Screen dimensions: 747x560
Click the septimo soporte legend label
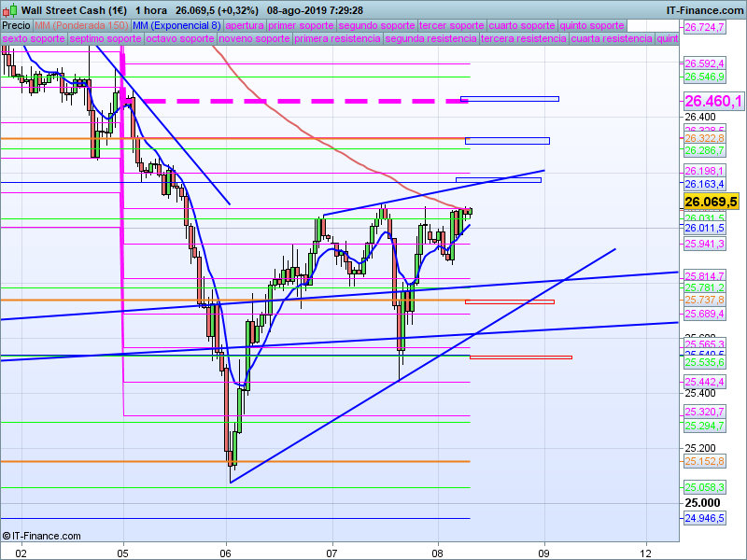[106, 38]
